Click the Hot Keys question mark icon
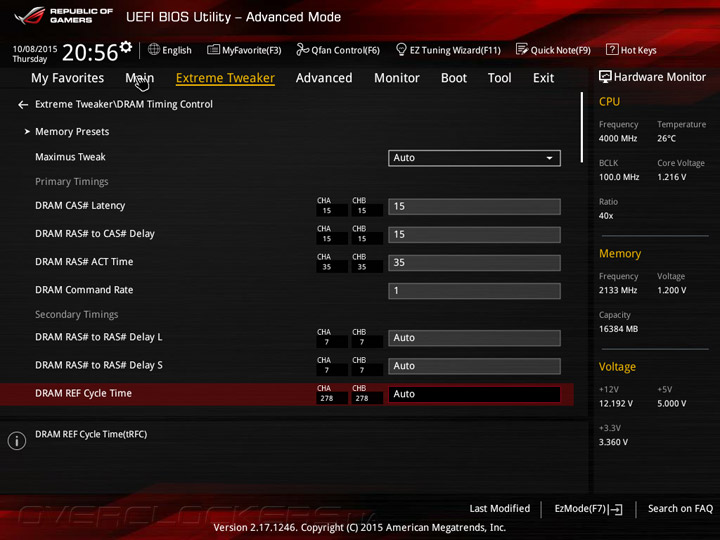Screen dimensions: 720x540 (612, 49)
